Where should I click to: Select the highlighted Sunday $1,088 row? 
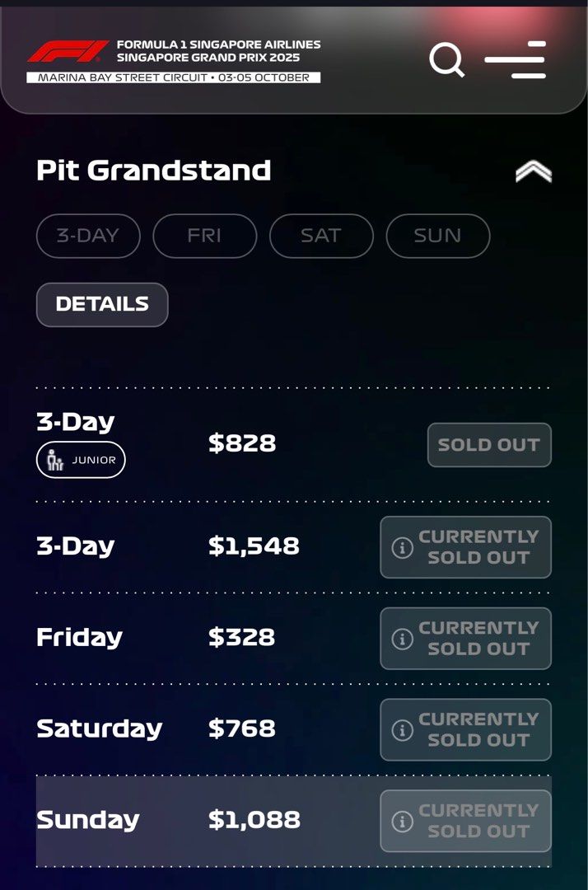click(x=294, y=821)
